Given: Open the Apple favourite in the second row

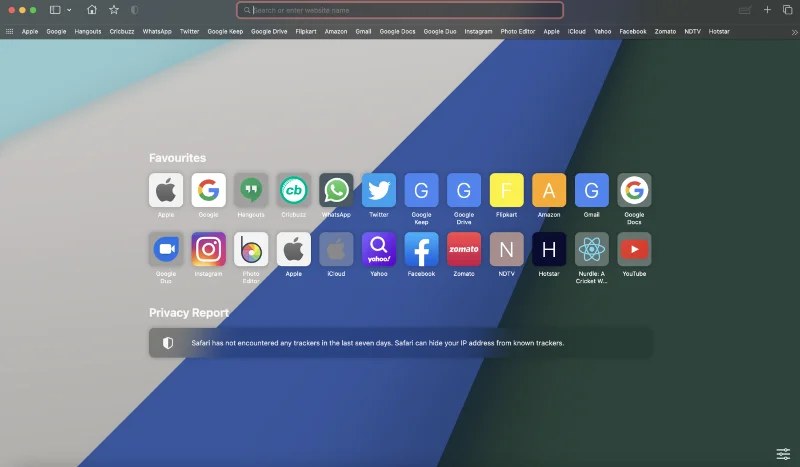Looking at the screenshot, I should [x=293, y=249].
